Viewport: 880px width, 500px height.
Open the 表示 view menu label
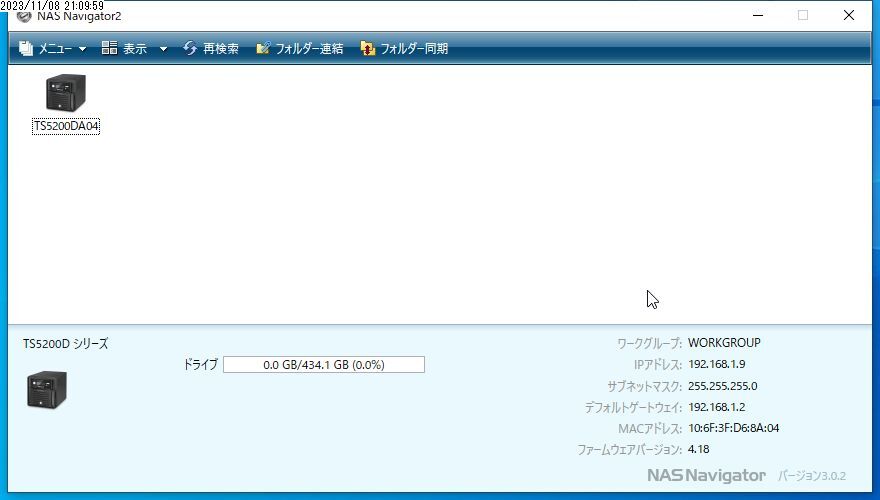(135, 49)
